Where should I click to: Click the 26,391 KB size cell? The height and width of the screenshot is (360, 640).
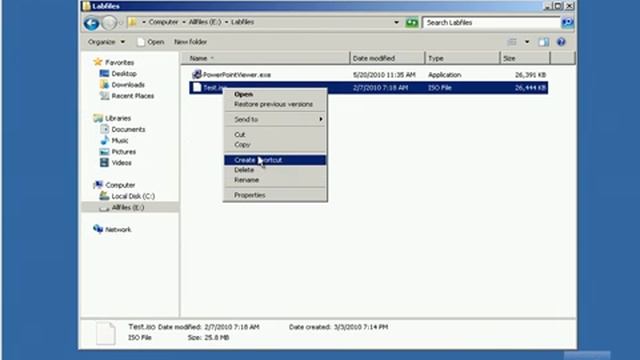coord(530,75)
